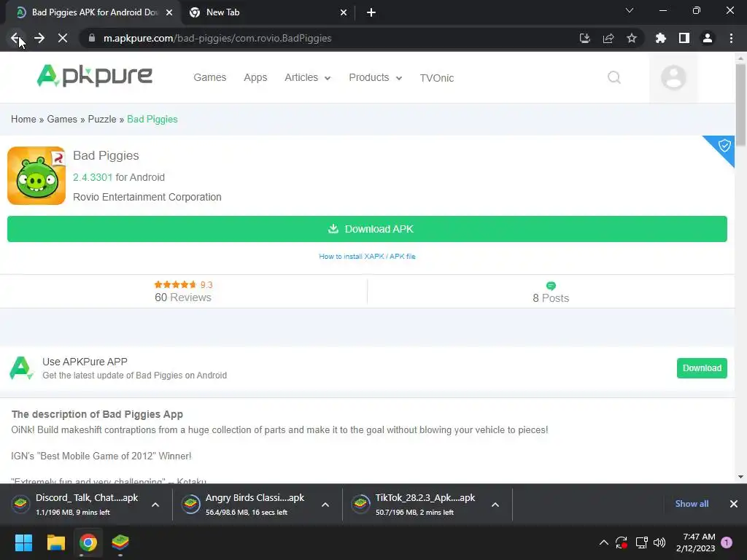Screen dimensions: 747x560
Task: Click the page vertical scrollbar thumb
Action: coord(740,104)
